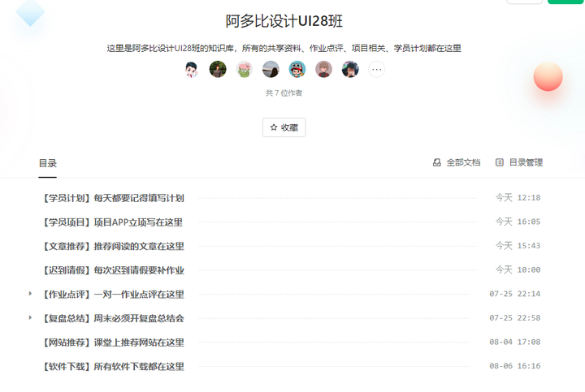585x392 pixels.
Task: Open 【软件下载】所有软件下载都在这里
Action: 114,366
